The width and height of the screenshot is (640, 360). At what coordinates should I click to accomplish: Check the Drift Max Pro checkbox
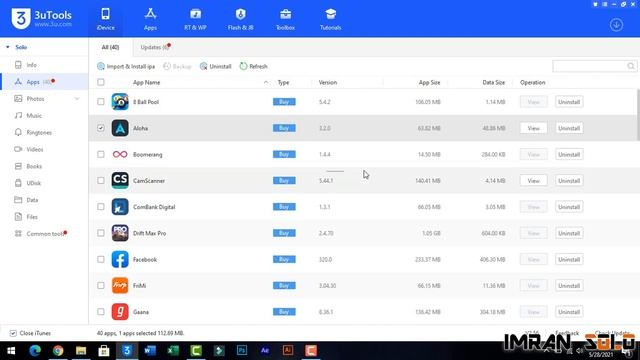[101, 233]
